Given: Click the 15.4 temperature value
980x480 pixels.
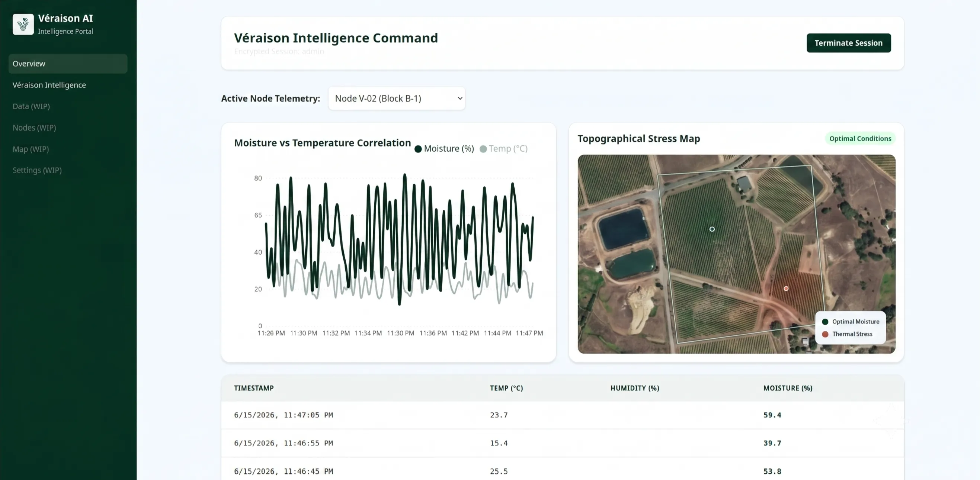Looking at the screenshot, I should pyautogui.click(x=499, y=443).
